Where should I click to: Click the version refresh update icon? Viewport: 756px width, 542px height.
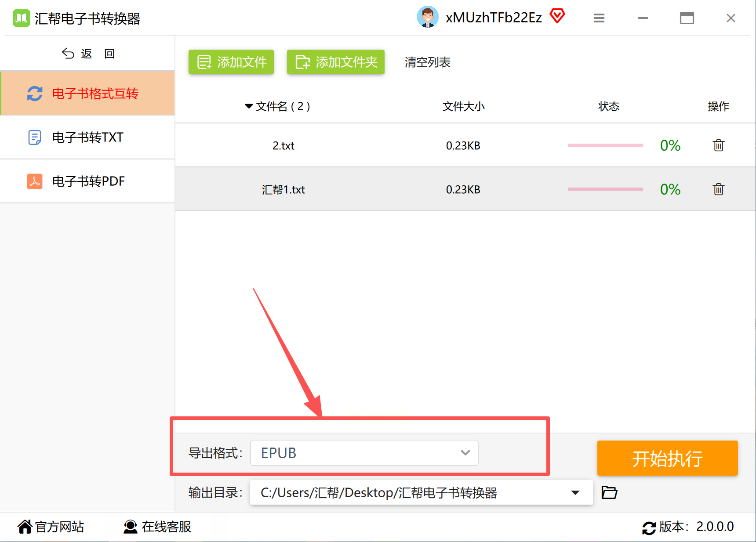tap(649, 528)
